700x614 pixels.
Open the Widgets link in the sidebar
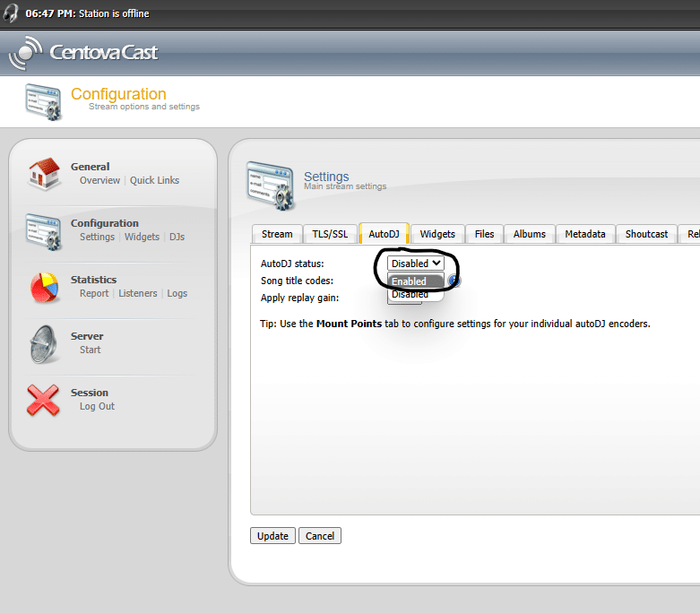pyautogui.click(x=142, y=238)
